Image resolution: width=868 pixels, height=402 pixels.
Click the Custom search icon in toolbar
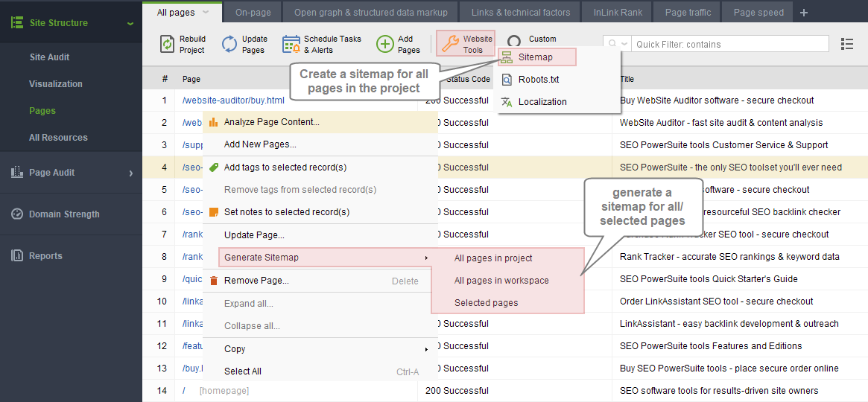(x=514, y=41)
